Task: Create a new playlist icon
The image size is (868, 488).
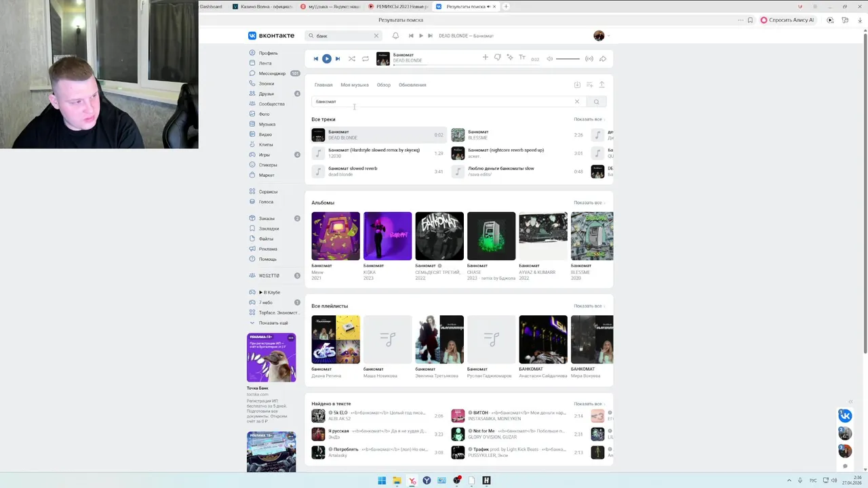Action: point(589,85)
